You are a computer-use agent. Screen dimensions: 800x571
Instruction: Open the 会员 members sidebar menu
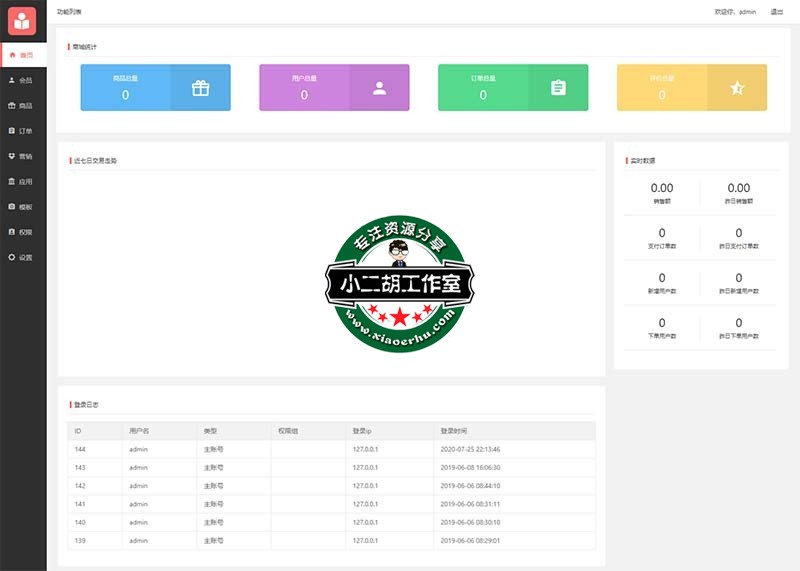[23, 80]
